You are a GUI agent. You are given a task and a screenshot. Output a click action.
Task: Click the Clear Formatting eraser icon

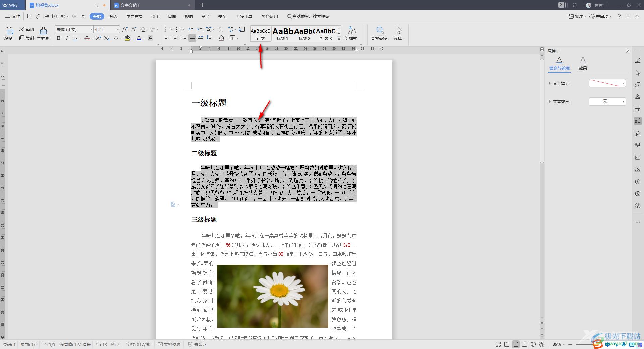pyautogui.click(x=143, y=29)
